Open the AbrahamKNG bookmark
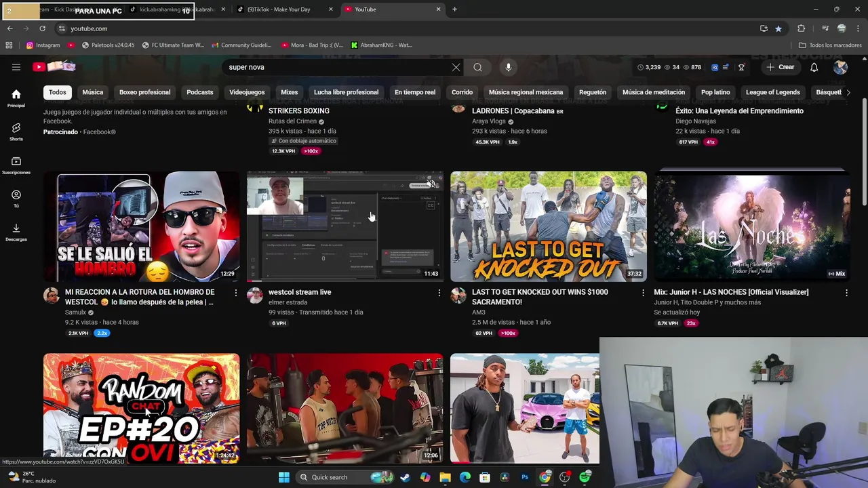 (x=381, y=45)
